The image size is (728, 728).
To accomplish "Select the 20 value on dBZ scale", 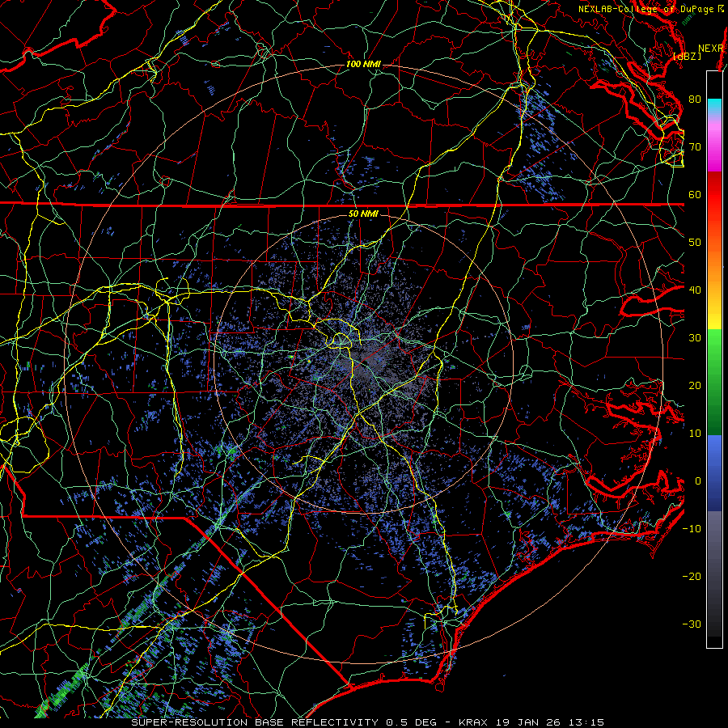I will coord(695,385).
